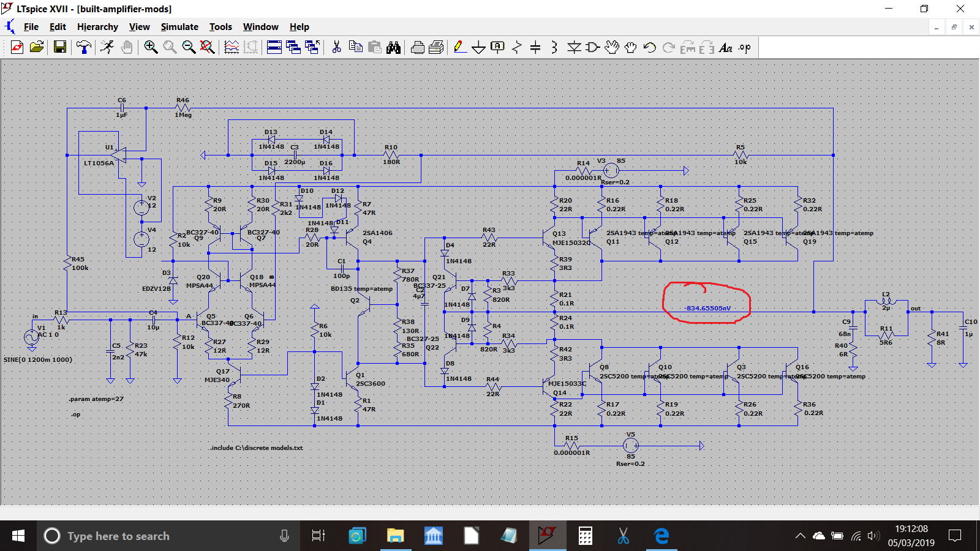The image size is (980, 551).
Task: Open Print Setup using the first printer icon
Action: 418,47
